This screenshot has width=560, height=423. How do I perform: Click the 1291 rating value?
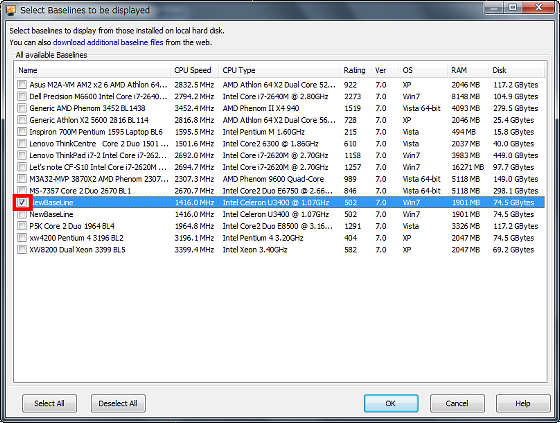pos(352,226)
